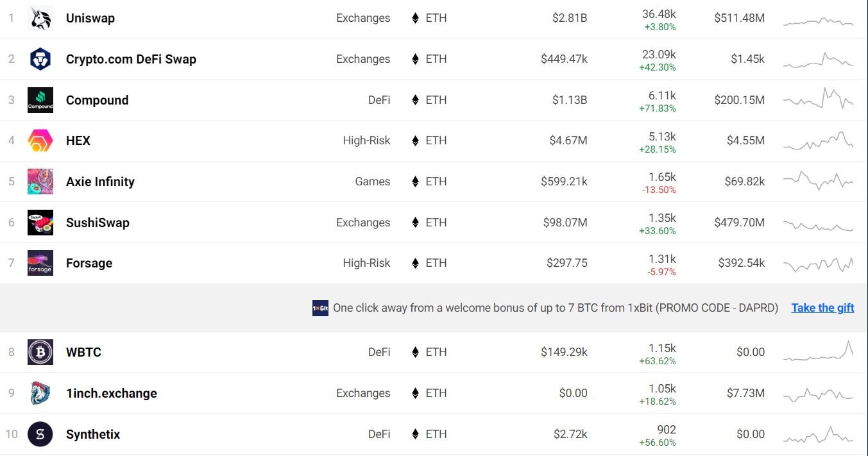Click the SushiSwap logo icon
The image size is (868, 456).
click(40, 223)
